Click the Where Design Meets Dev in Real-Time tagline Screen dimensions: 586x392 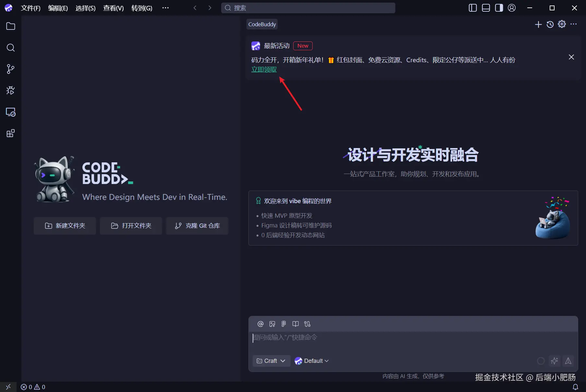coord(155,197)
